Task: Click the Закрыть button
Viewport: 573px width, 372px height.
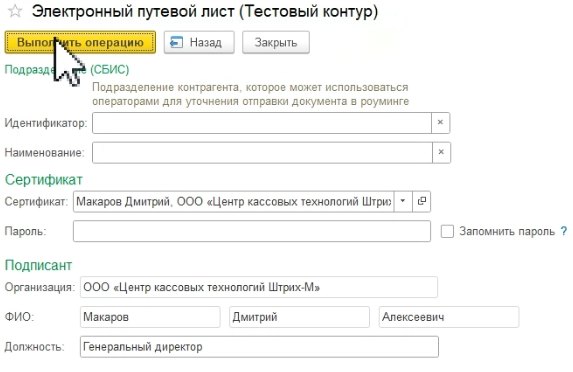Action: (x=276, y=42)
